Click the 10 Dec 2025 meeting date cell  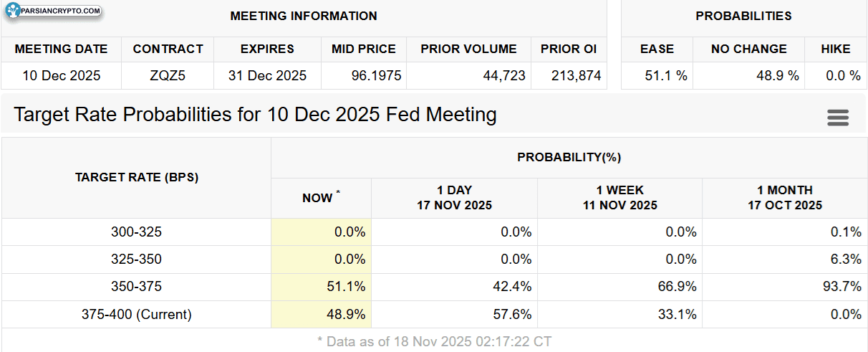click(x=62, y=75)
